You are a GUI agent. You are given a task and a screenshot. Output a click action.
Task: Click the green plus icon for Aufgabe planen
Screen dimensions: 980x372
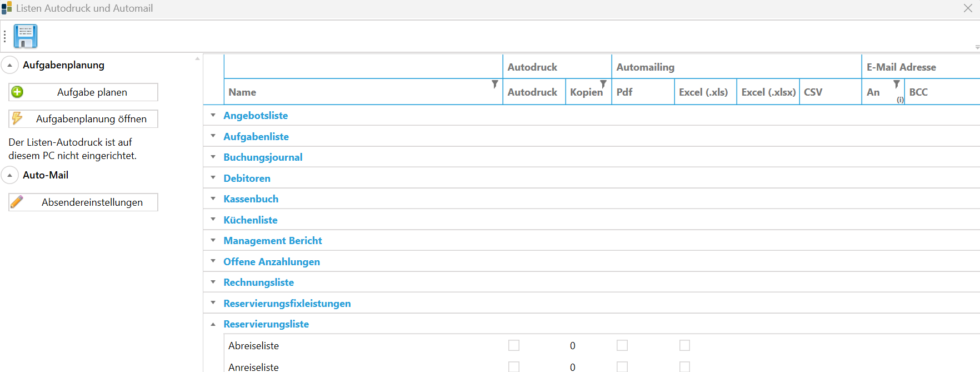[18, 92]
